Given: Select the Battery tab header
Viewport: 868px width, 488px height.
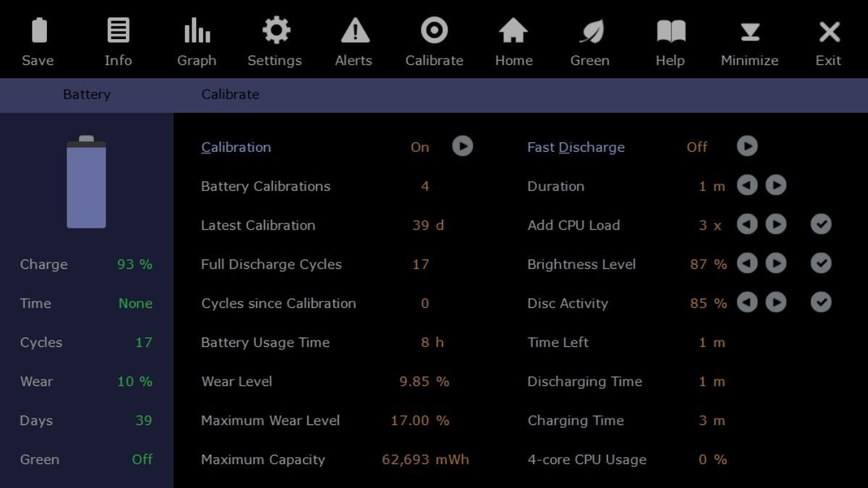Looking at the screenshot, I should click(87, 95).
